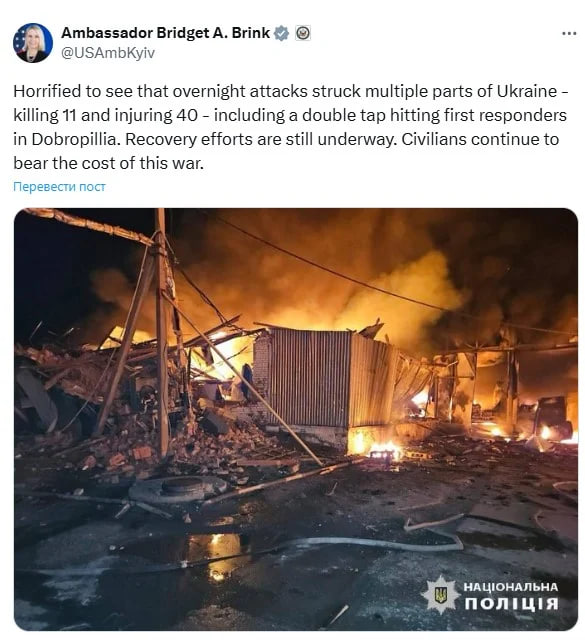Open the Ambassador Bridget A. Brink display name

click(x=165, y=33)
